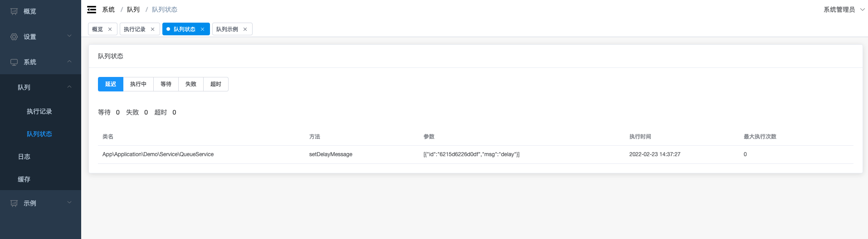Close the 执行记录 tab
Viewport: 868px width, 239px height.
pyautogui.click(x=152, y=29)
